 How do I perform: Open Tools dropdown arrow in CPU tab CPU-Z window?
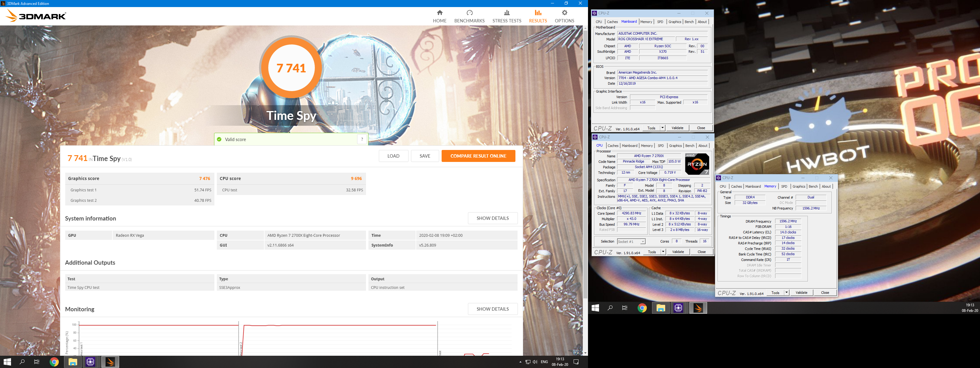coord(663,252)
